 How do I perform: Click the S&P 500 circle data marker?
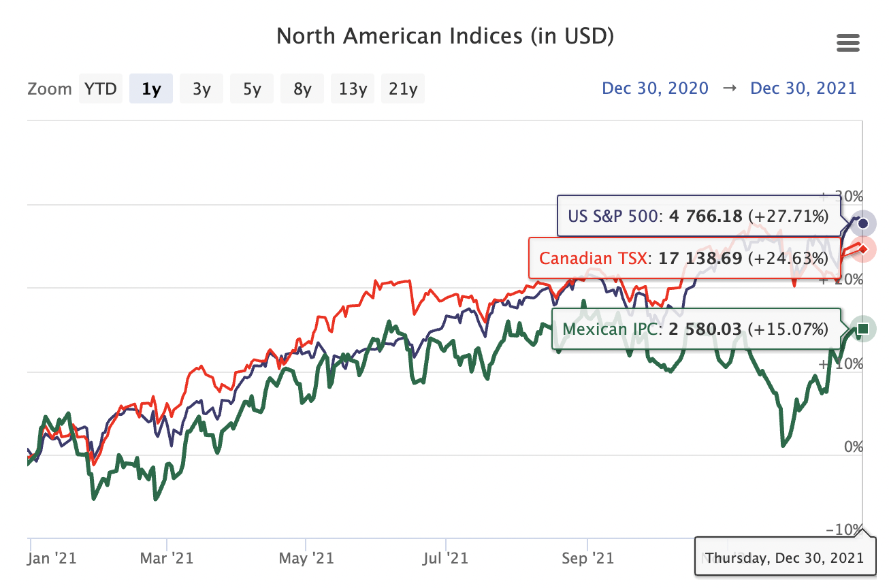coord(864,223)
